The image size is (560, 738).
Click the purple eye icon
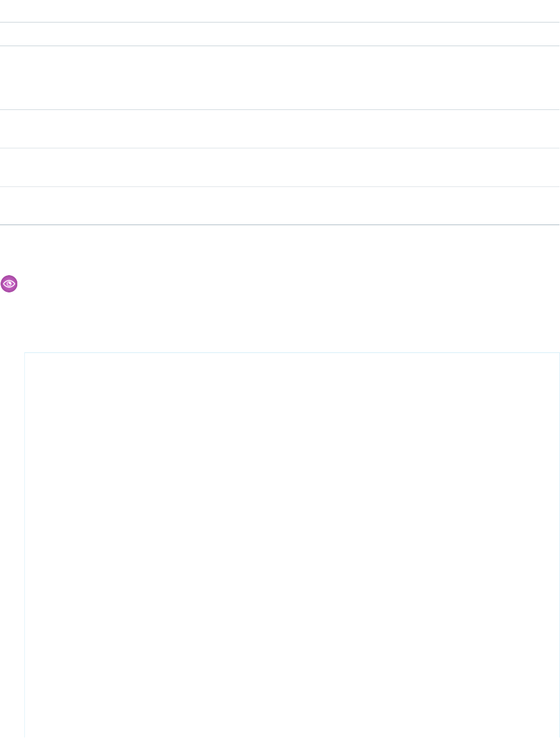point(10,284)
